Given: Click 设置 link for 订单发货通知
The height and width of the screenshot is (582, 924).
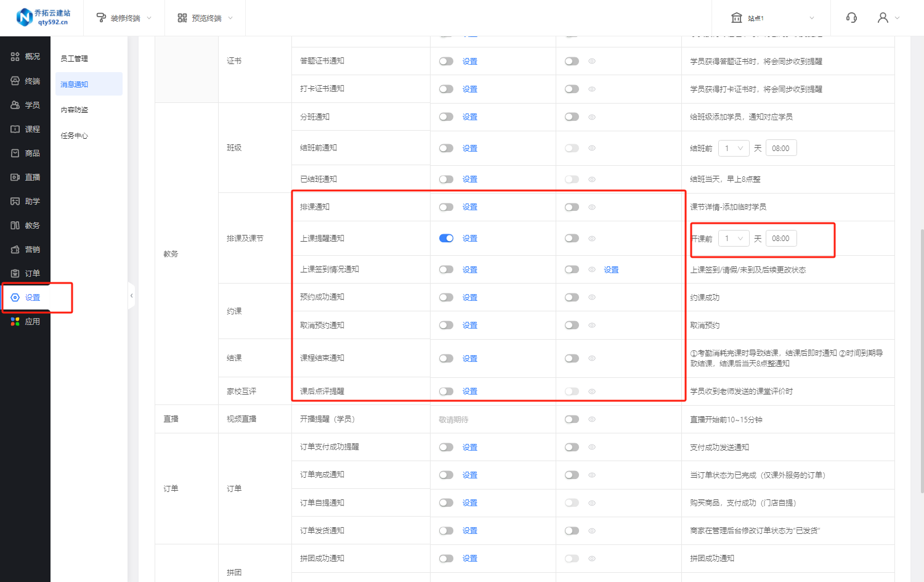Looking at the screenshot, I should 470,530.
